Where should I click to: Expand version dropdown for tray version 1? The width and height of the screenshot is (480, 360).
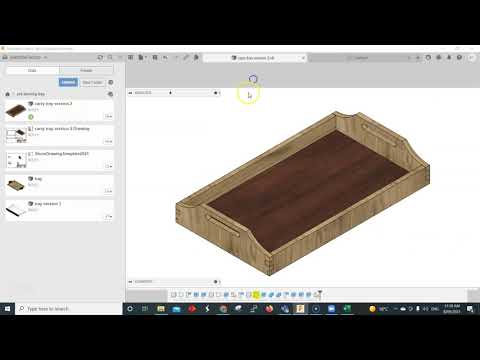tap(108, 216)
